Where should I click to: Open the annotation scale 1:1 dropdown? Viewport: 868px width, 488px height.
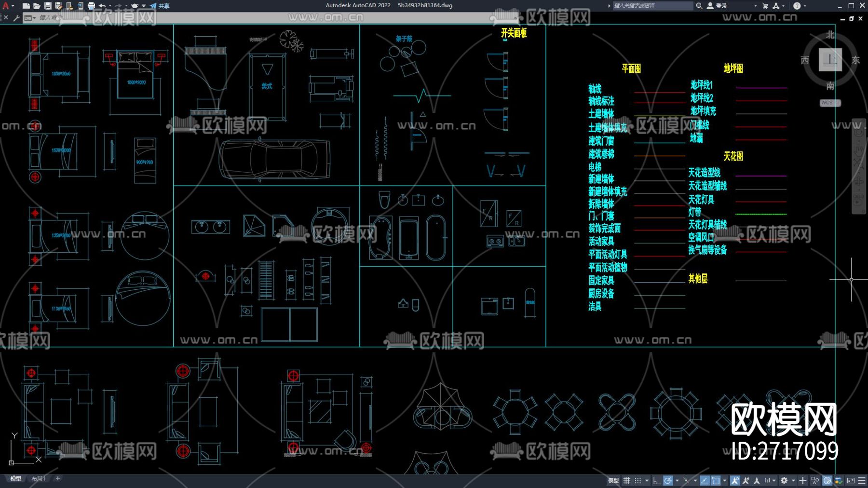pyautogui.click(x=770, y=480)
